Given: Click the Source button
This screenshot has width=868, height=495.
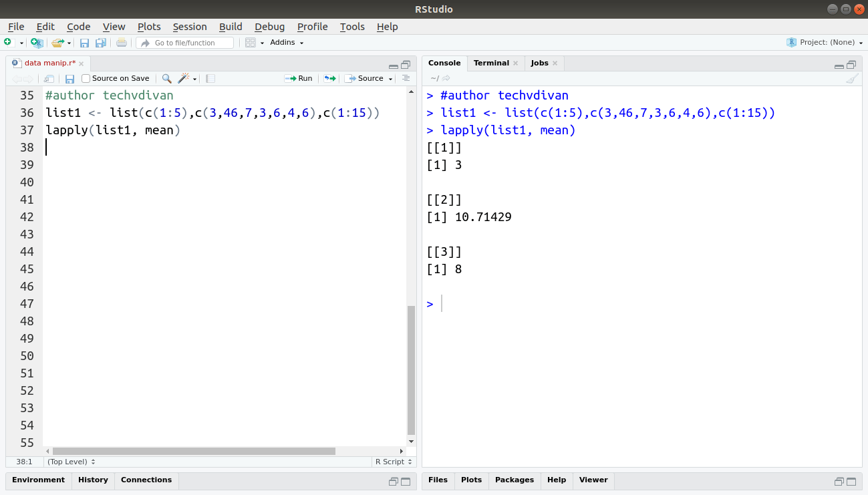Looking at the screenshot, I should [x=364, y=78].
